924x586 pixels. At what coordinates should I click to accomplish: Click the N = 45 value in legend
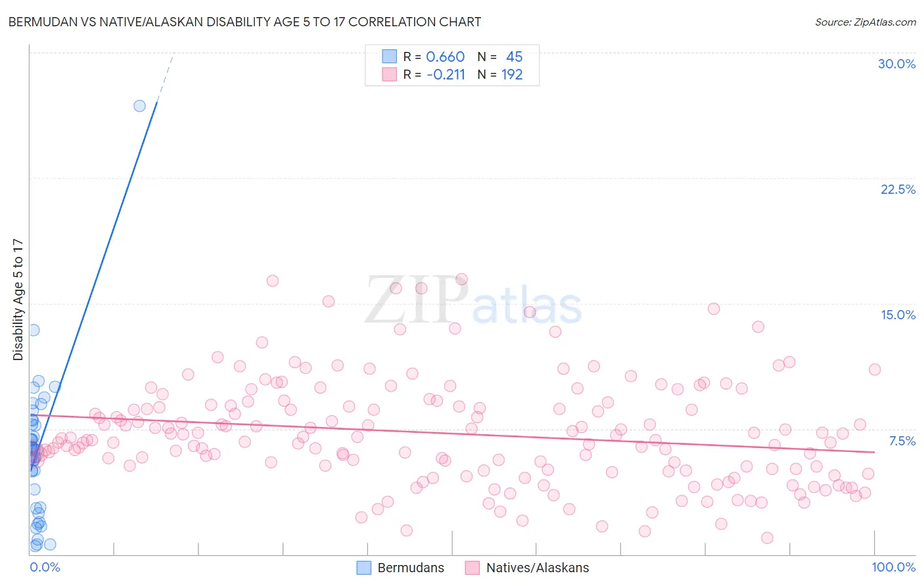[x=500, y=56]
